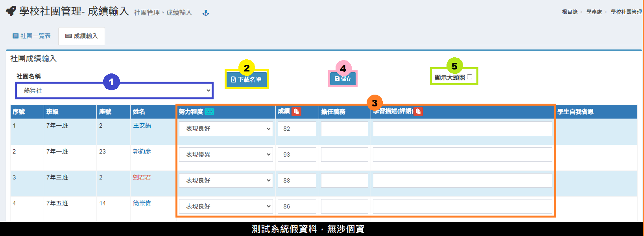
Task: Click 擔任職務 input for 劉君君
Action: coord(344,181)
